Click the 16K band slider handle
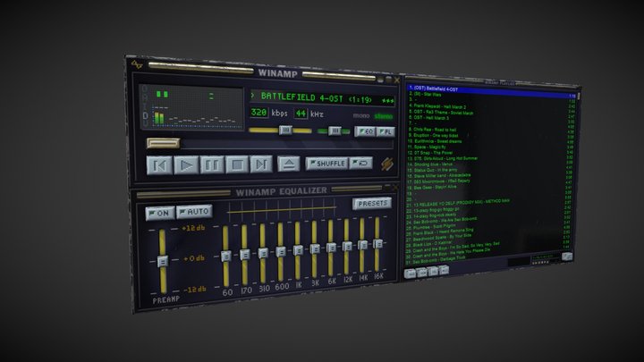This screenshot has width=644, height=362. coord(377,244)
